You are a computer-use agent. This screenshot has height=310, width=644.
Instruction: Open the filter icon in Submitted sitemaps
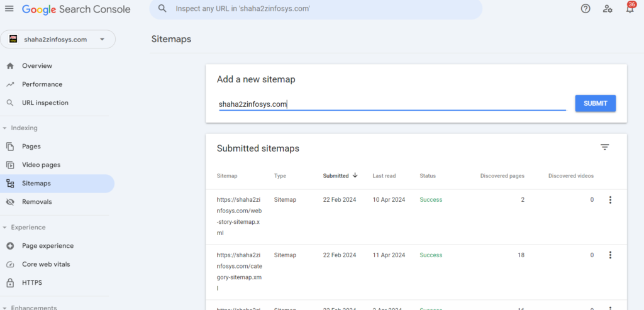pos(604,147)
